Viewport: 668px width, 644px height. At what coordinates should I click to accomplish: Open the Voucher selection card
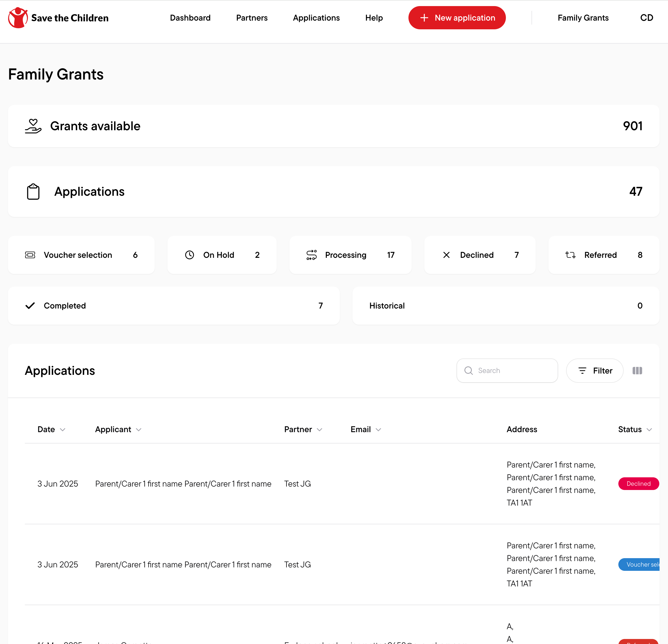click(81, 255)
